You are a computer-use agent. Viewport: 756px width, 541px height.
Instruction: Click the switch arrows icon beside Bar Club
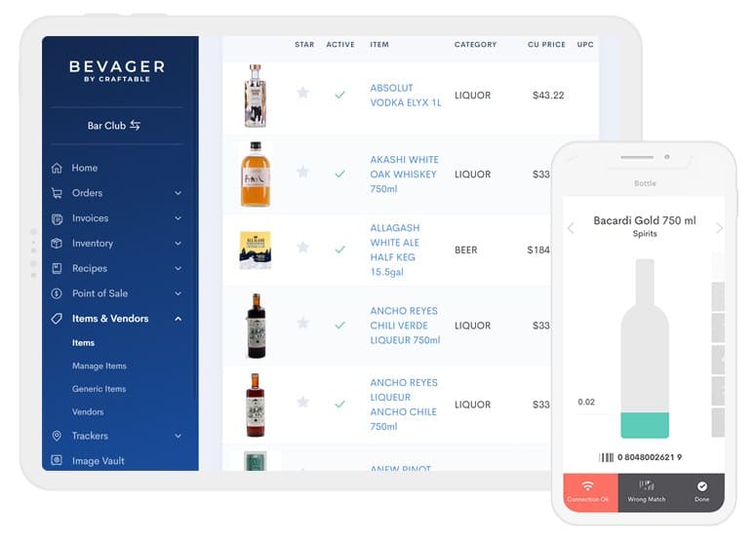(135, 125)
